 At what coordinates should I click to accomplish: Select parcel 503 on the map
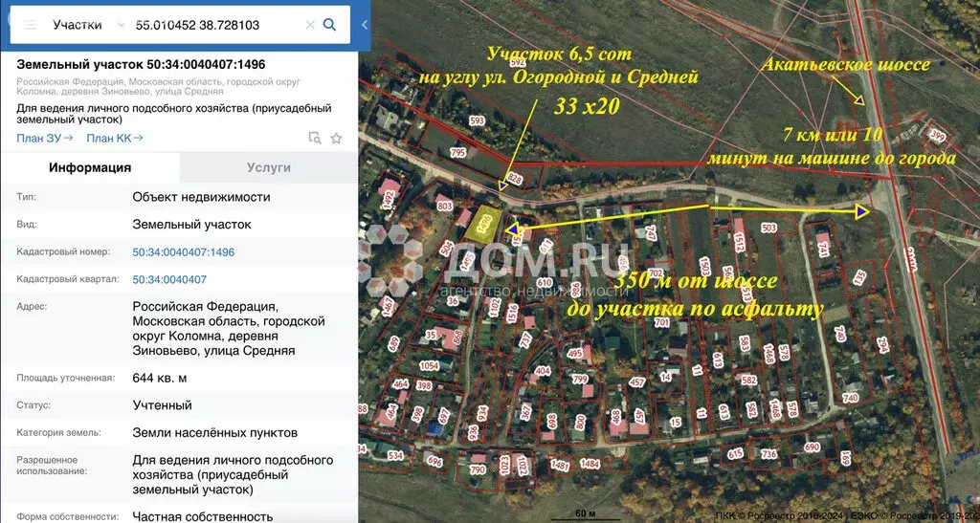[x=768, y=229]
